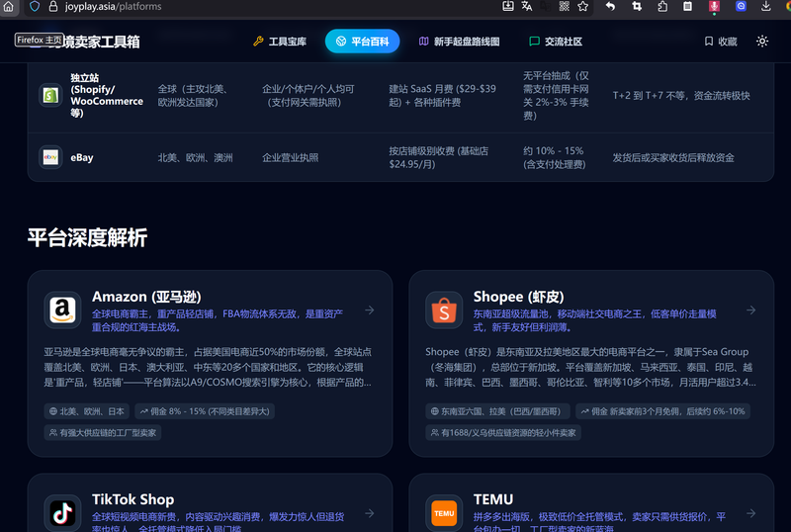Screen dimensions: 791x532
Task: Bookmark this page with star icon
Action: [x=583, y=7]
